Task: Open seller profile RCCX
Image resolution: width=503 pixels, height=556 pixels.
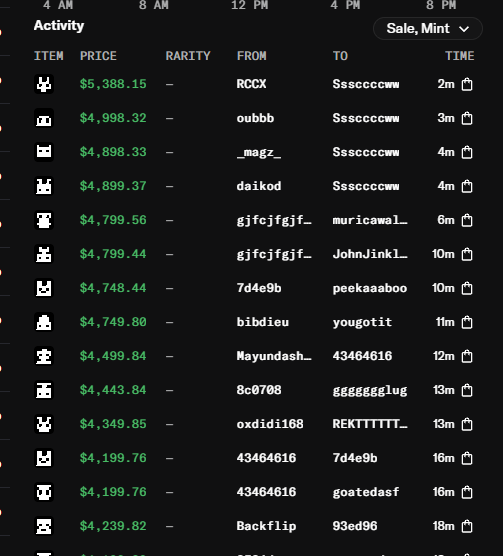Action: pyautogui.click(x=251, y=84)
